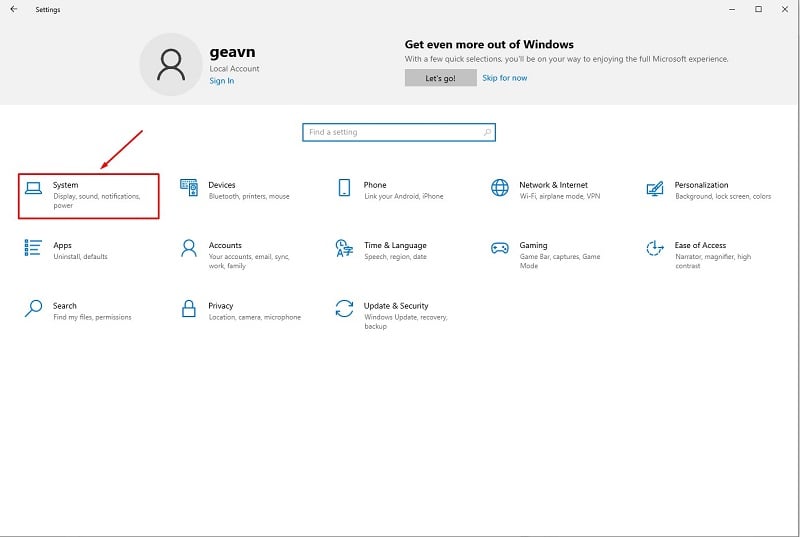Click the user avatar picture
Viewport: 800px width, 537px height.
click(x=171, y=65)
